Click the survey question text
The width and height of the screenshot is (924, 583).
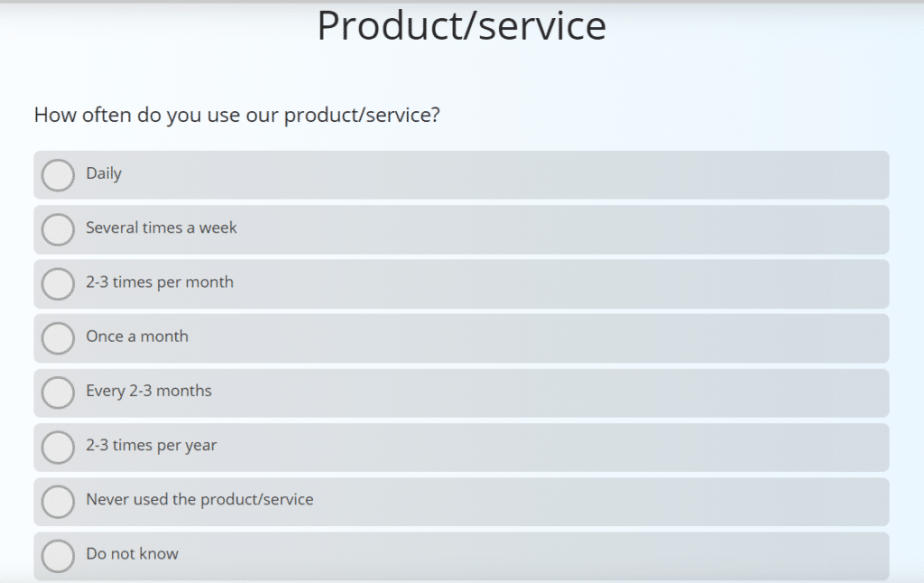point(236,115)
